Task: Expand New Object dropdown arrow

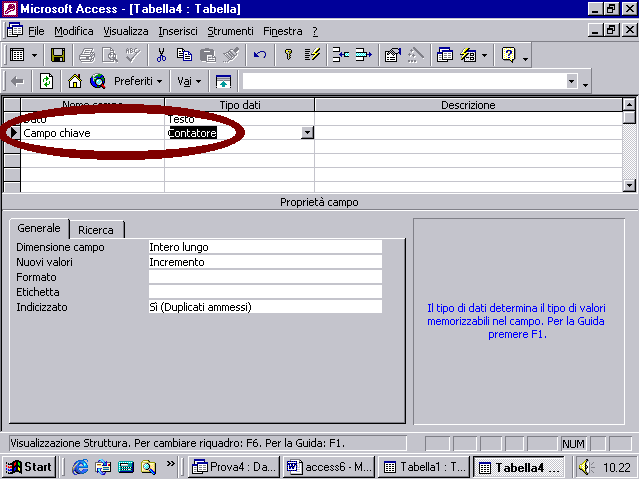Action: (x=484, y=55)
